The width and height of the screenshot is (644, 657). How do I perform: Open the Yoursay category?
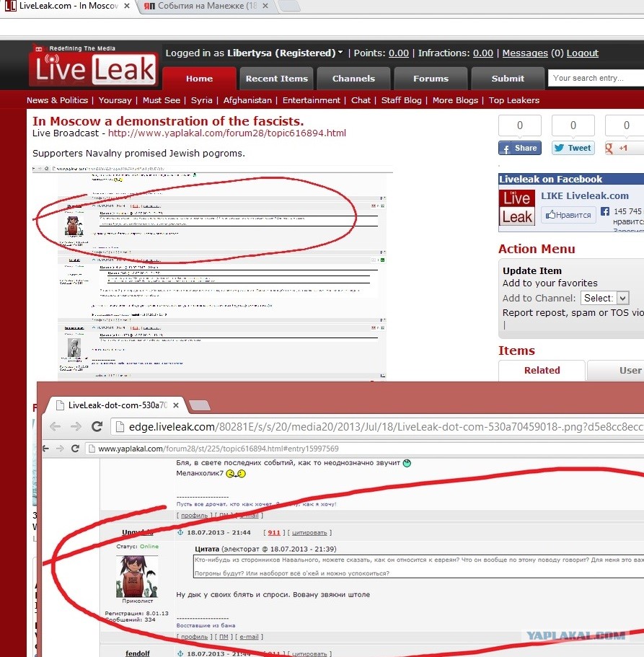point(115,100)
